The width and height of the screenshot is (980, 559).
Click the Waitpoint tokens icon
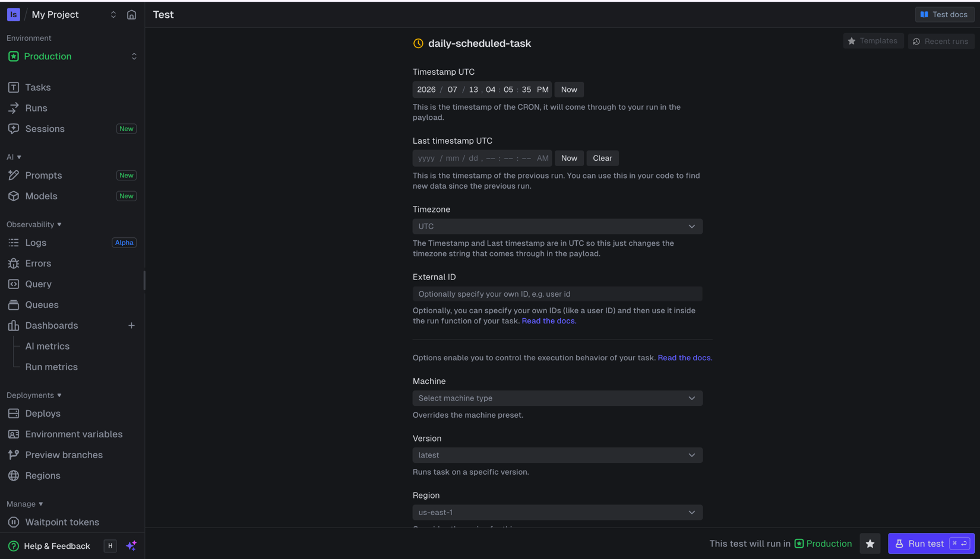coord(14,522)
